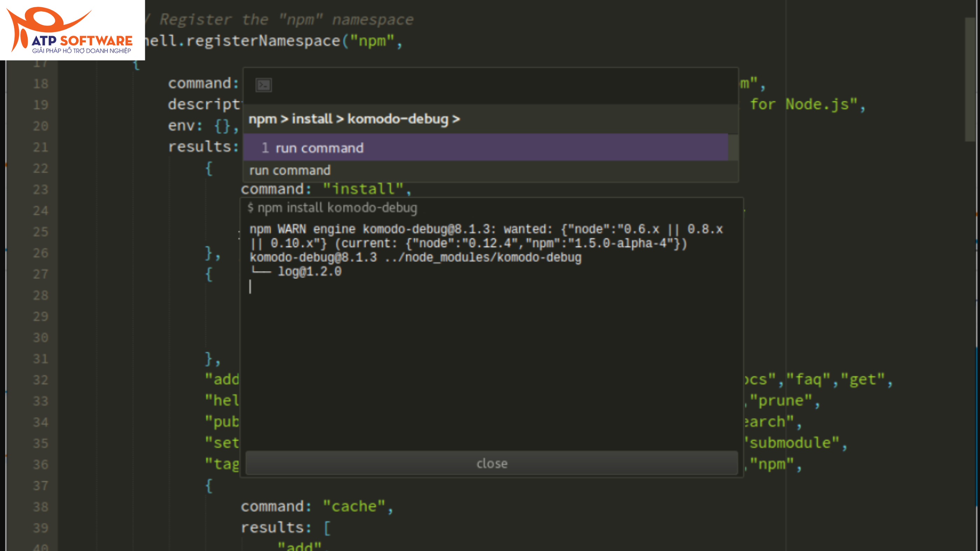Click the terminal icon in the command popup header
This screenshot has height=551, width=980.
[264, 85]
